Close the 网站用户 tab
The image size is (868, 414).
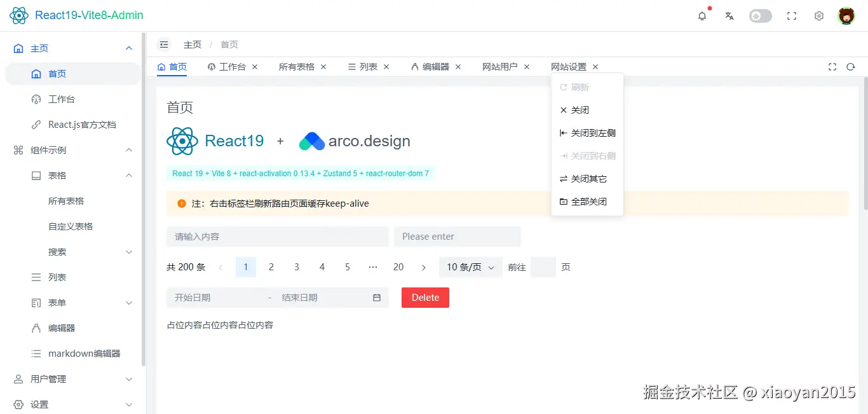[x=527, y=67]
